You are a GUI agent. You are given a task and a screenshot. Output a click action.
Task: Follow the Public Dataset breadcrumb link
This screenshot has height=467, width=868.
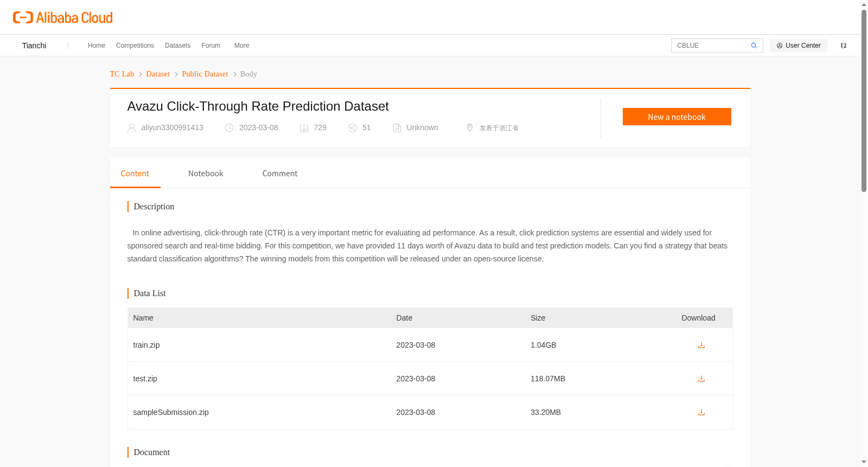click(205, 74)
